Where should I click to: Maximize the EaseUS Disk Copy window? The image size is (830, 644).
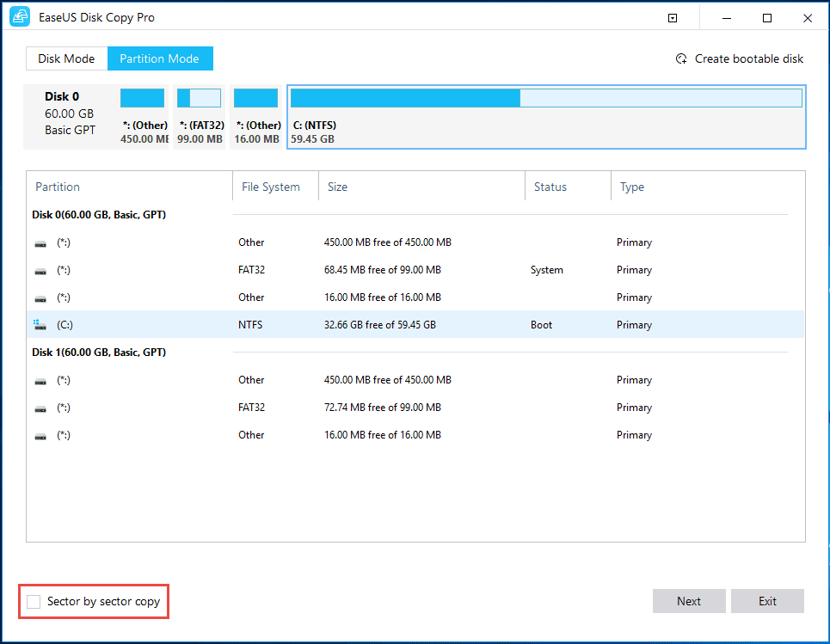(767, 18)
